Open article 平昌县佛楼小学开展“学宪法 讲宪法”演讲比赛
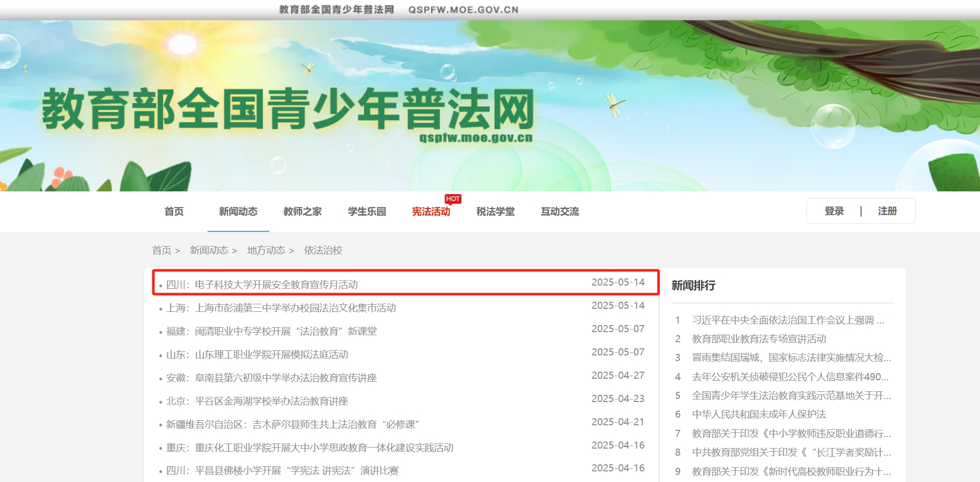 tap(282, 470)
